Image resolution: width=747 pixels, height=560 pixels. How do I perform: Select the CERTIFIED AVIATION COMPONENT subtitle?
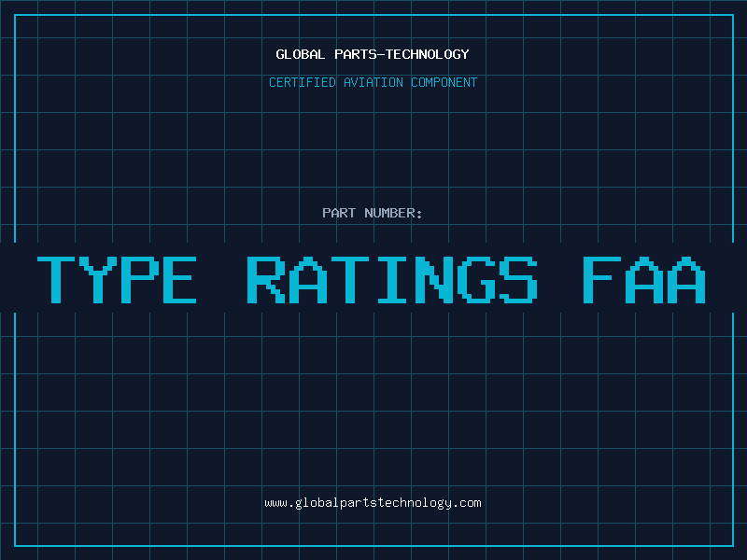373,82
